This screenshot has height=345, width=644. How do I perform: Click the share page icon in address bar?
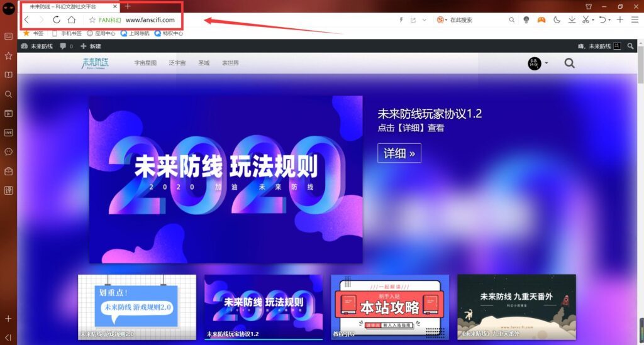[413, 19]
